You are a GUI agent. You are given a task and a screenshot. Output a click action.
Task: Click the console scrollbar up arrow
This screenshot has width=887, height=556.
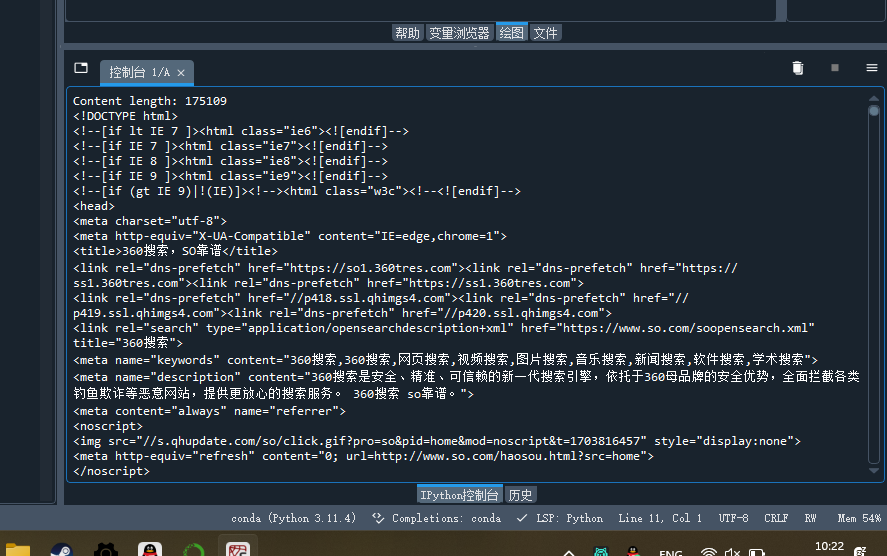(x=874, y=98)
